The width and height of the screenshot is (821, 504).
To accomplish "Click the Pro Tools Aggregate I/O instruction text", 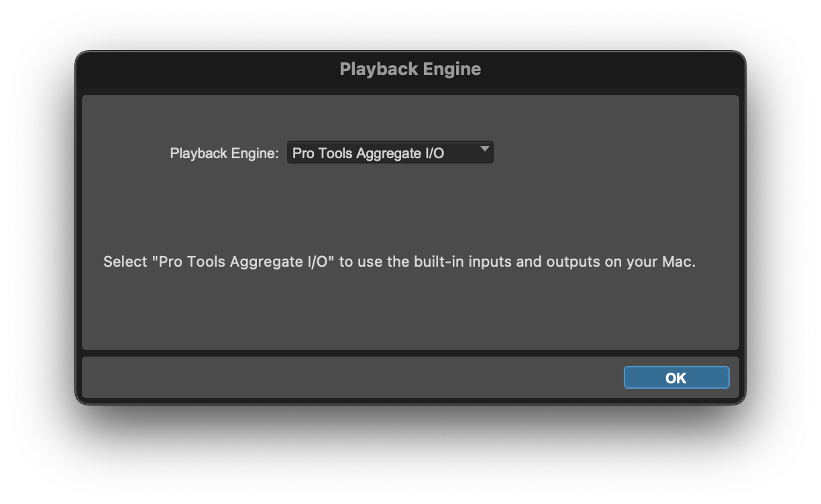I will [x=399, y=261].
